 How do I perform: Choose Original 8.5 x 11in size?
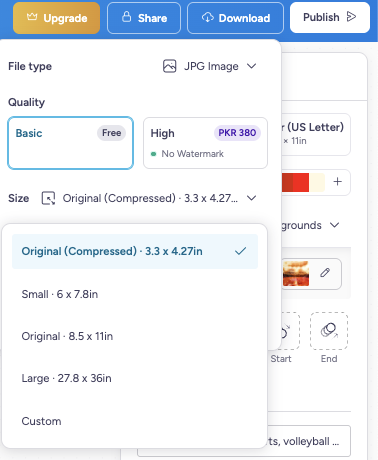pos(135,336)
